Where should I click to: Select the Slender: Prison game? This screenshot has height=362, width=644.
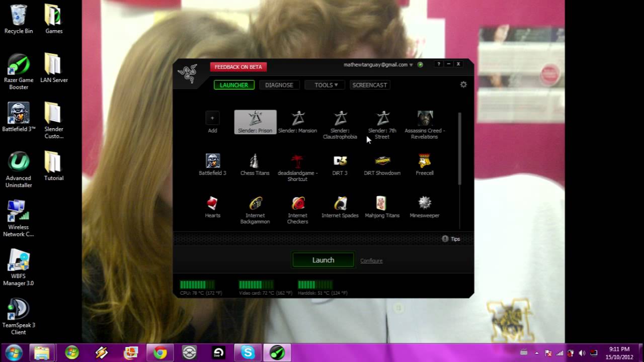[255, 122]
